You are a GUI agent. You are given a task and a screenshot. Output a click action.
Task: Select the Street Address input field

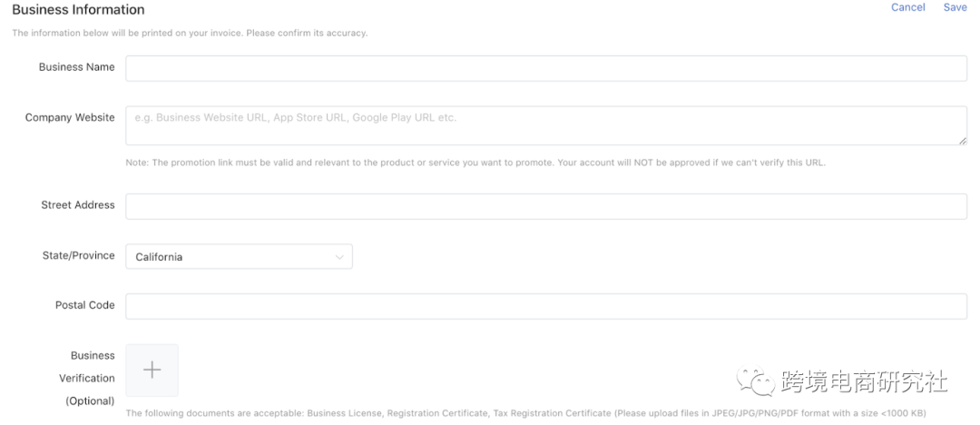coord(545,206)
